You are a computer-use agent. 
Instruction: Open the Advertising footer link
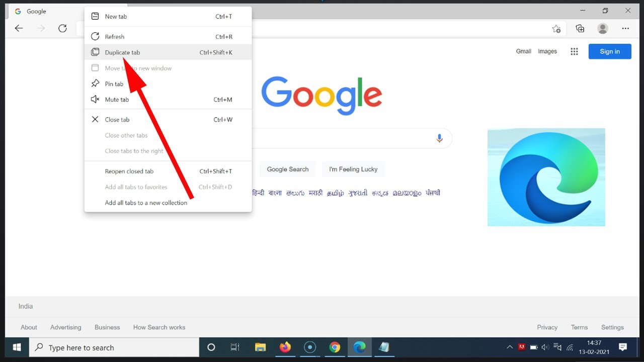tap(65, 327)
